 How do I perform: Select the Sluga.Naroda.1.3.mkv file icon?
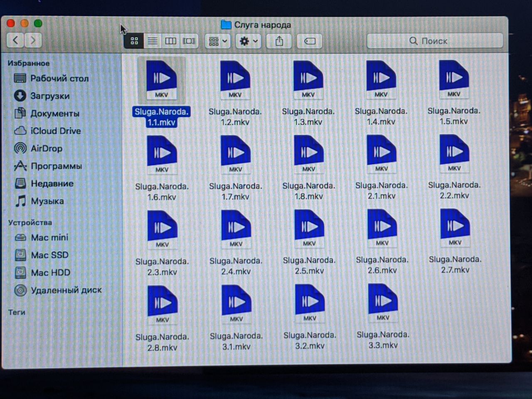click(308, 80)
